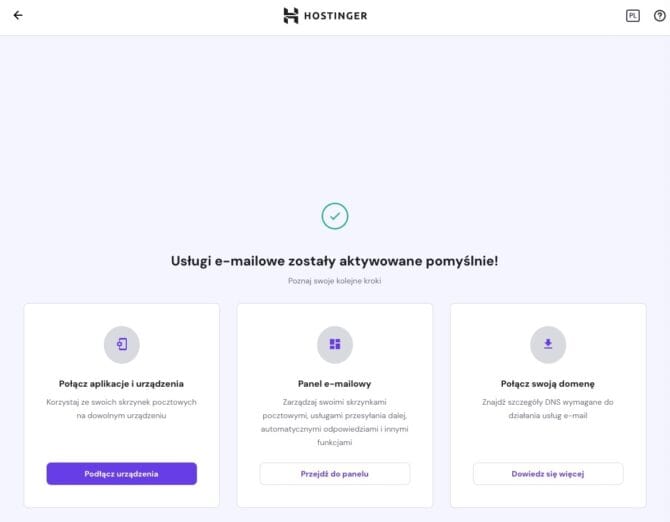Open the help question mark icon
This screenshot has width=670, height=522.
tap(659, 16)
